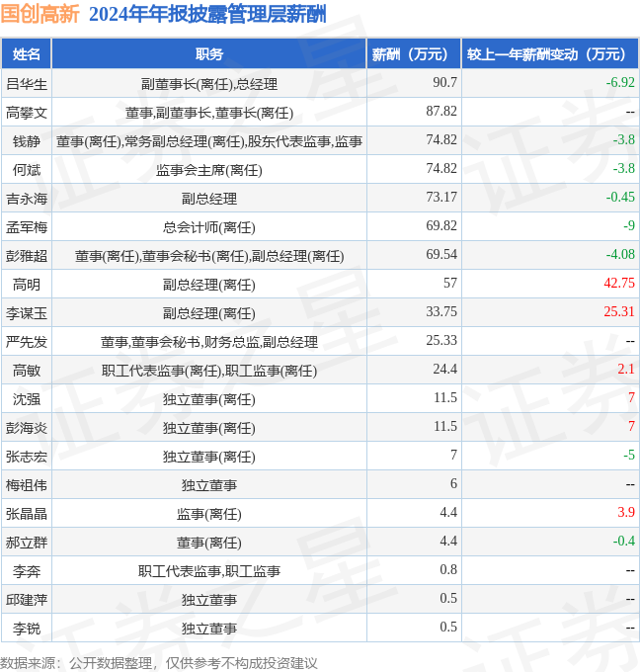Click salary value 33.75
Image resolution: width=640 pixels, height=672 pixels.
tap(441, 311)
